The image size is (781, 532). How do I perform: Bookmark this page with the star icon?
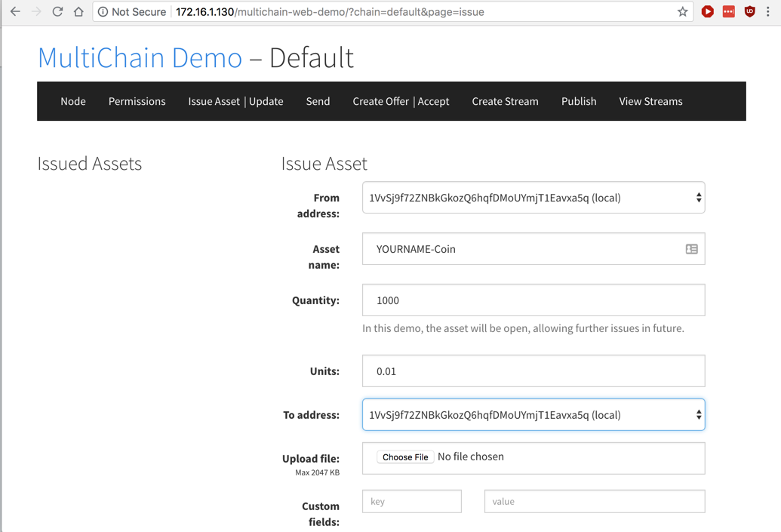point(682,12)
